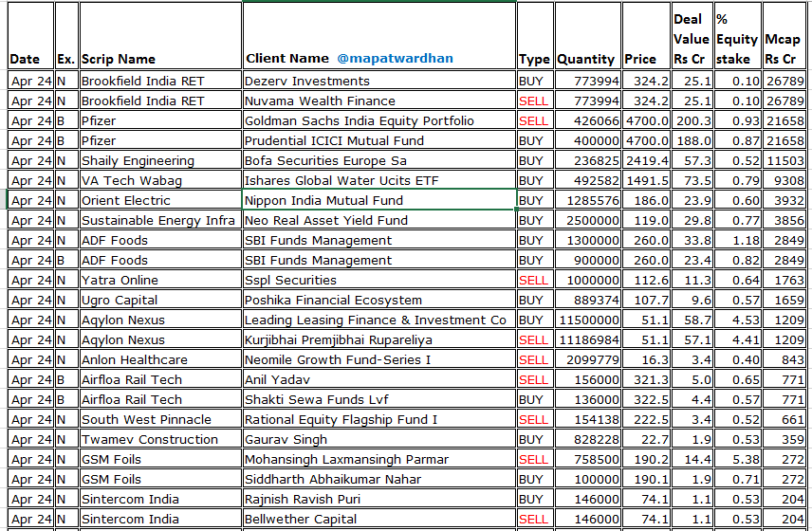The width and height of the screenshot is (812, 531).
Task: Open the @mapatwardhan handle in the header
Action: coord(396,59)
